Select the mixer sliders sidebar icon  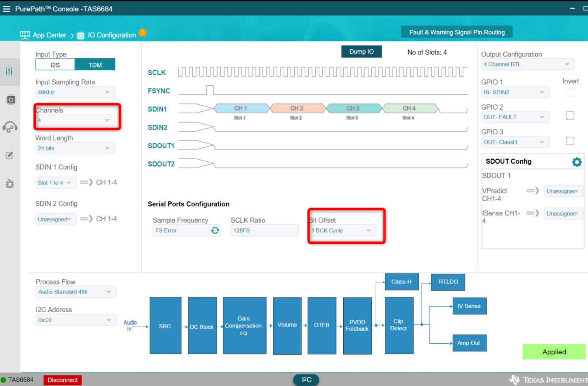point(9,72)
